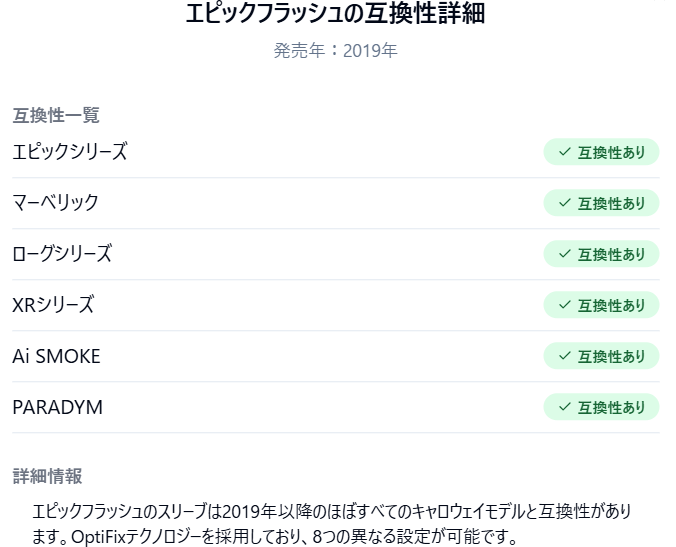This screenshot has width=676, height=547.
Task: Click the checkmark icon for ローグシリーズ
Action: click(565, 253)
